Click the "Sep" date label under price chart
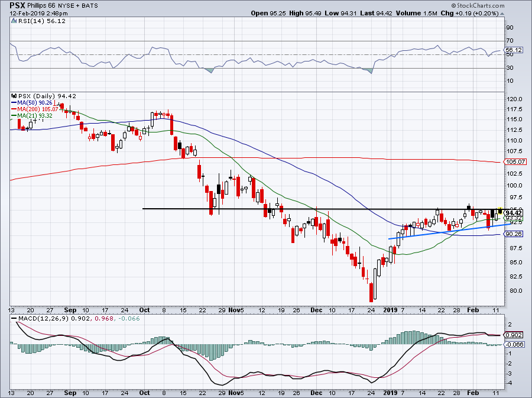Image resolution: width=532 pixels, height=398 pixels. (70, 310)
